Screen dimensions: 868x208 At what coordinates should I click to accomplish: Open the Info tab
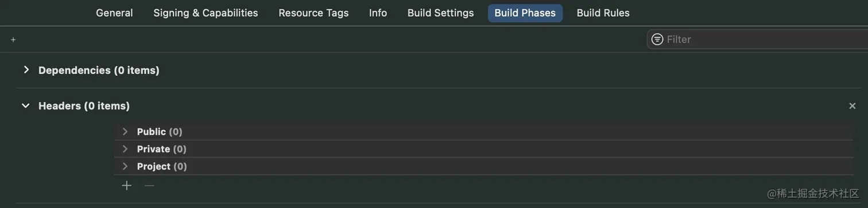coord(378,13)
